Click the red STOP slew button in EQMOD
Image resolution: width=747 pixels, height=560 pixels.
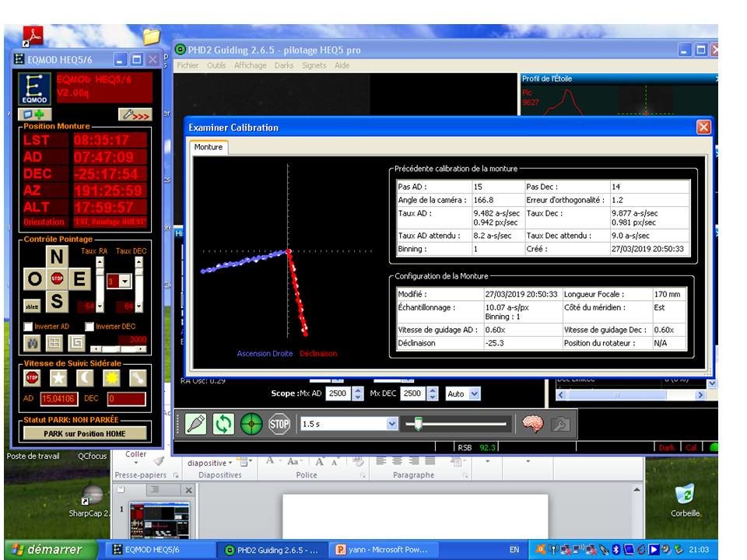pos(57,278)
